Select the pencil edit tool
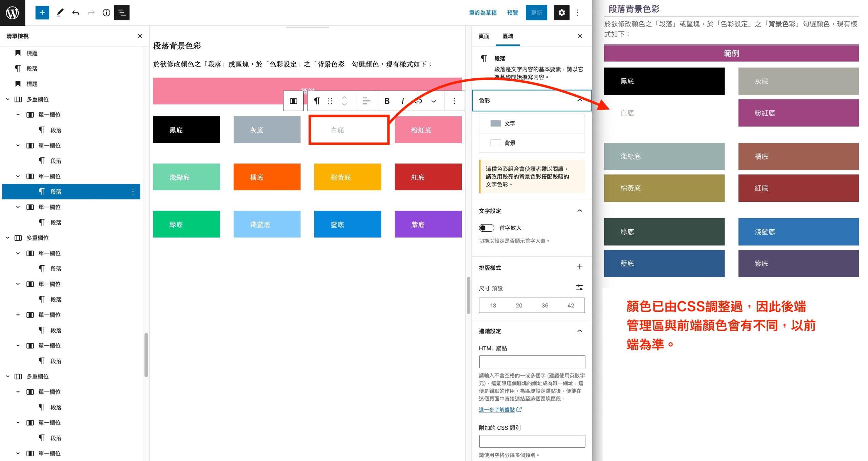Screen dimensions: 868x461 tap(60, 13)
